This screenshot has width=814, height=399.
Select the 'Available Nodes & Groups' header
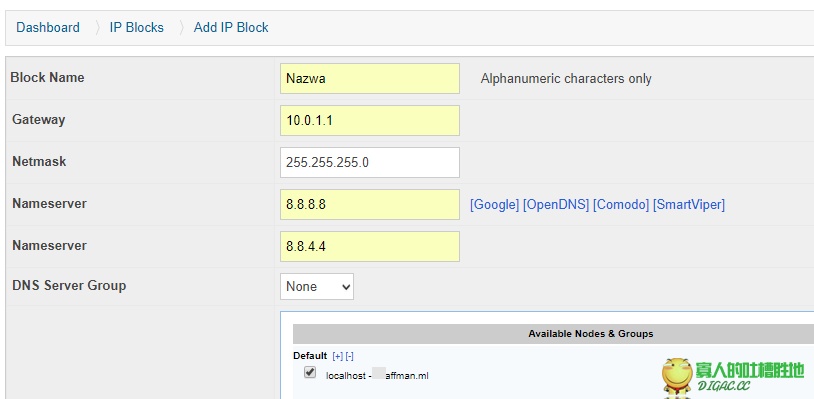tap(591, 334)
